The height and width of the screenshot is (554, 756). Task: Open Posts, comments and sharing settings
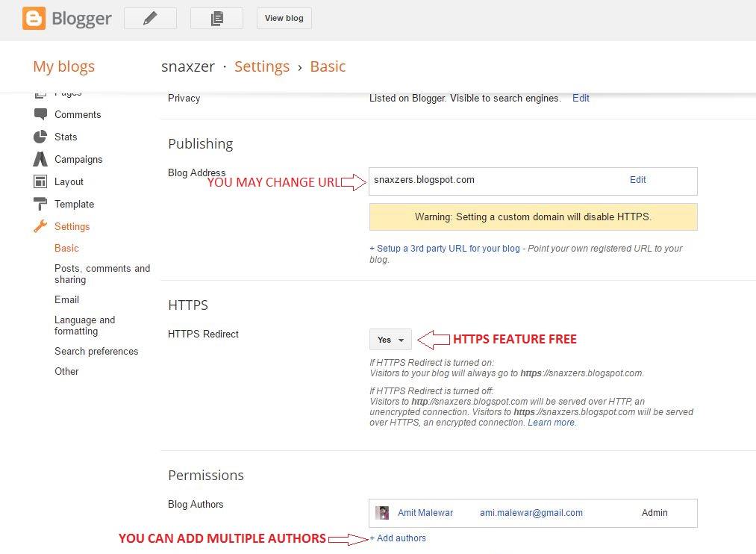pyautogui.click(x=102, y=274)
